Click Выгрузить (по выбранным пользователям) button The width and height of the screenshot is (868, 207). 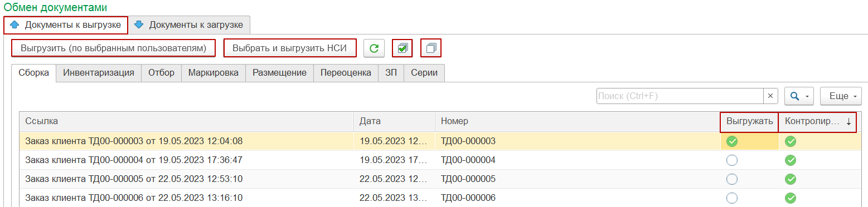[x=113, y=48]
